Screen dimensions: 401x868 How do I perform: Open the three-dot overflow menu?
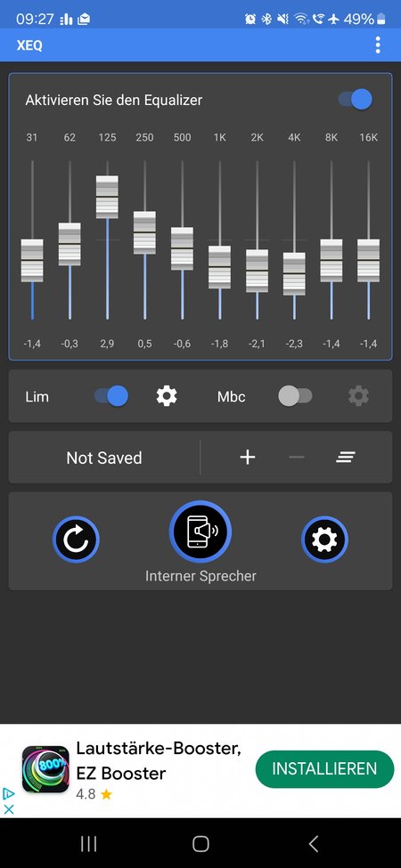click(x=378, y=45)
